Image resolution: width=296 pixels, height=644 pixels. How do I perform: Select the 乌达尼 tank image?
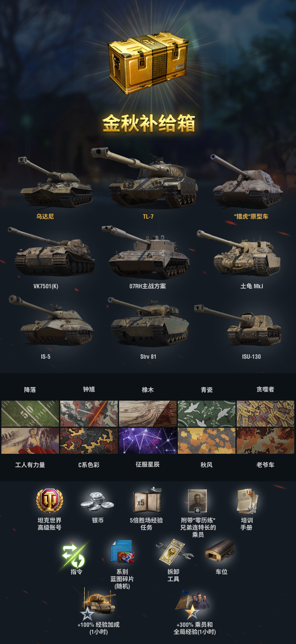[x=55, y=182]
